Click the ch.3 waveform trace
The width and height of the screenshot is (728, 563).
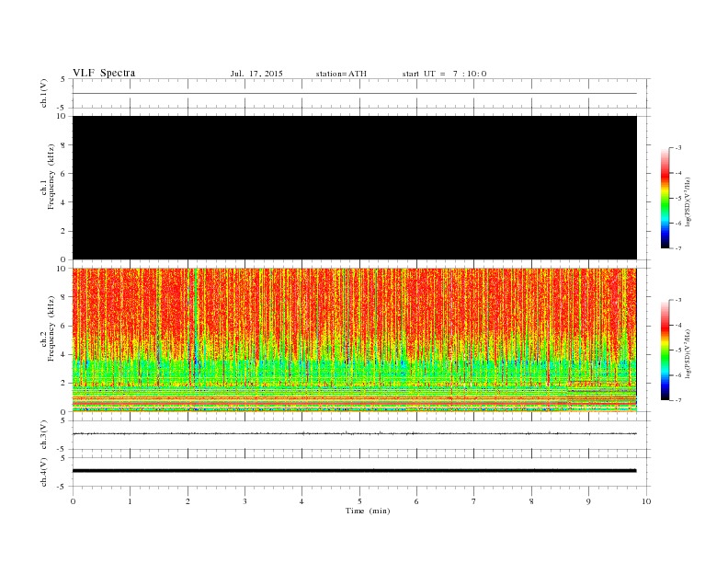coord(354,433)
